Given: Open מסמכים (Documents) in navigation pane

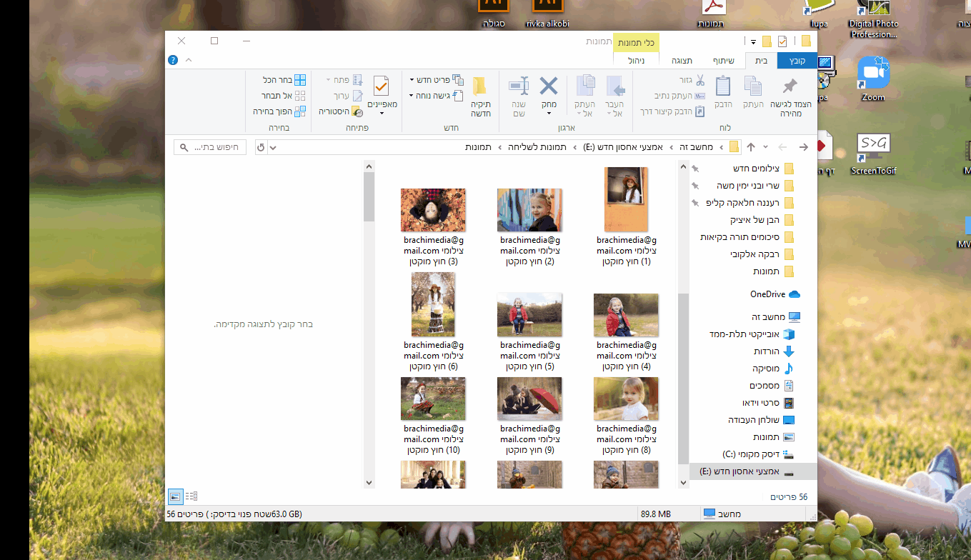Looking at the screenshot, I should (771, 386).
